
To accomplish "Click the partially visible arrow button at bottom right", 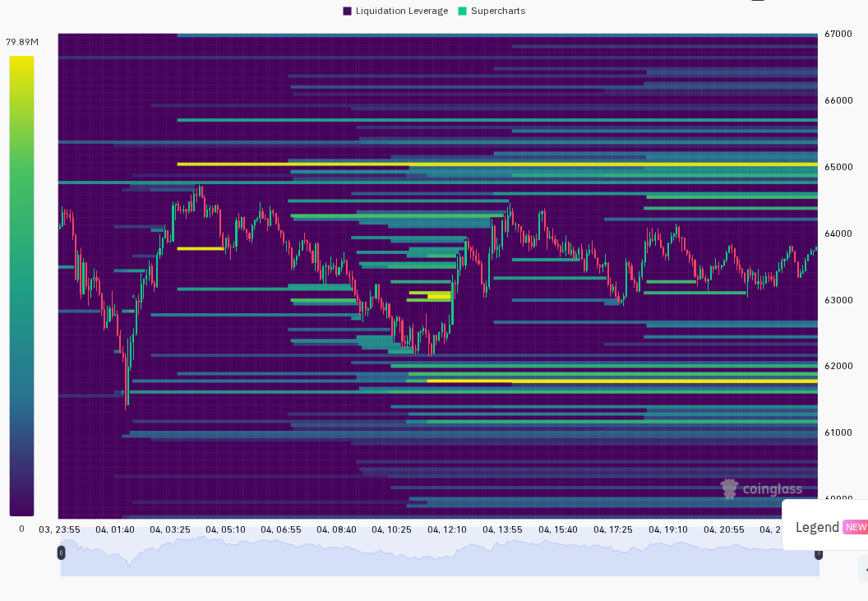I will pos(865,570).
